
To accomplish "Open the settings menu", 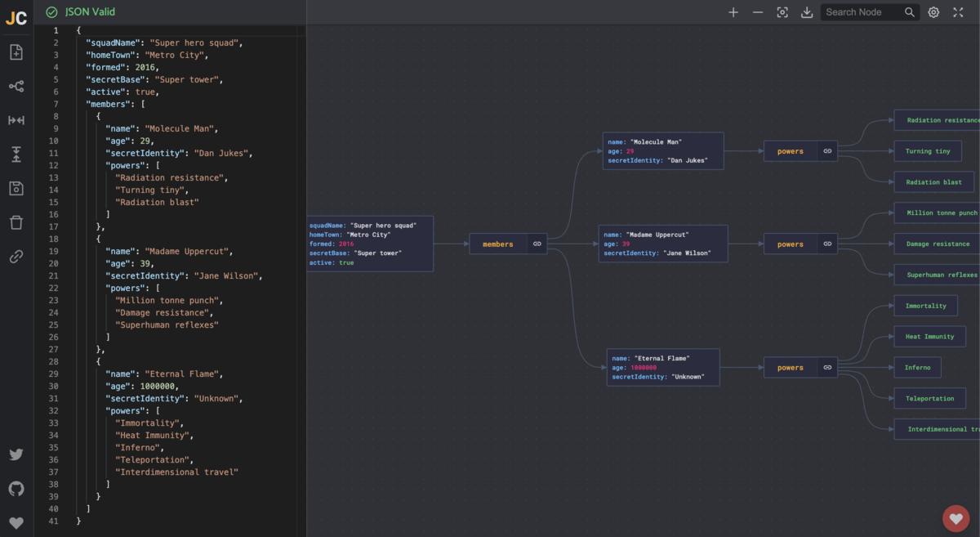I will point(932,12).
